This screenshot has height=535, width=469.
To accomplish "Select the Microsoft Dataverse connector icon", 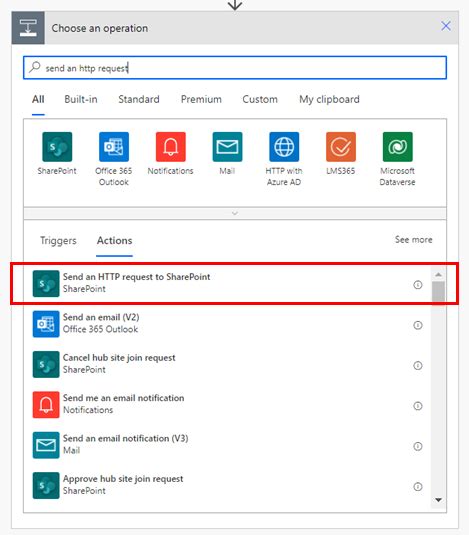I will tap(397, 147).
